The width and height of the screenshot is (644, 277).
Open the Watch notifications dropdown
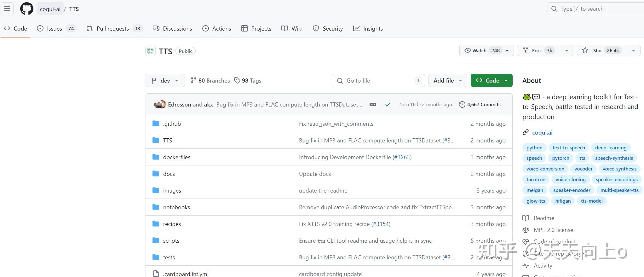[486, 50]
